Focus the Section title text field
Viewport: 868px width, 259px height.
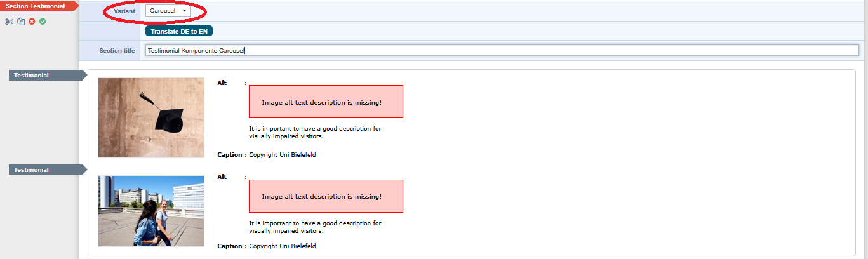point(502,50)
